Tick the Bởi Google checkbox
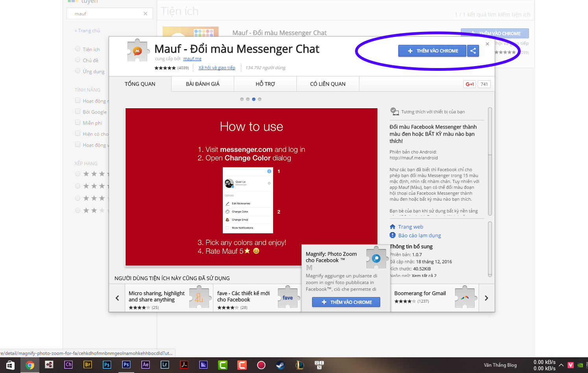 pos(78,112)
